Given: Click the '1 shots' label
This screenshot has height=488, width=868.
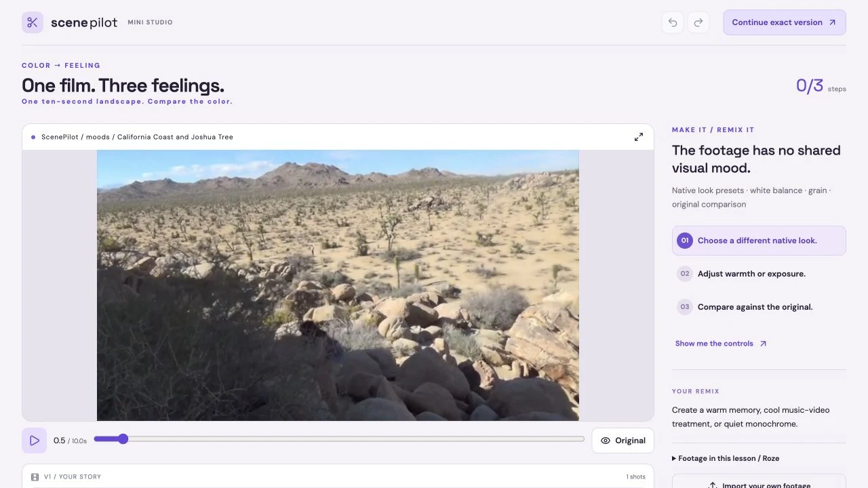Looking at the screenshot, I should tap(636, 477).
